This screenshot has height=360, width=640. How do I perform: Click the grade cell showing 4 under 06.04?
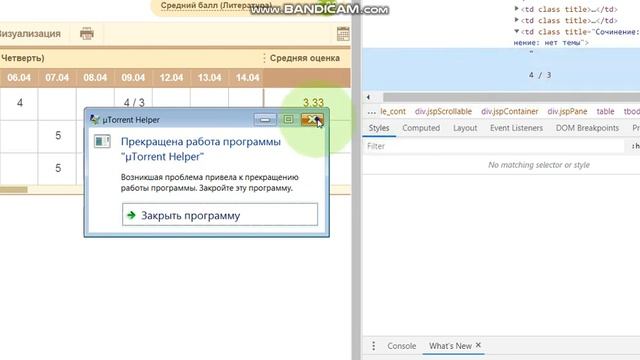tap(19, 103)
